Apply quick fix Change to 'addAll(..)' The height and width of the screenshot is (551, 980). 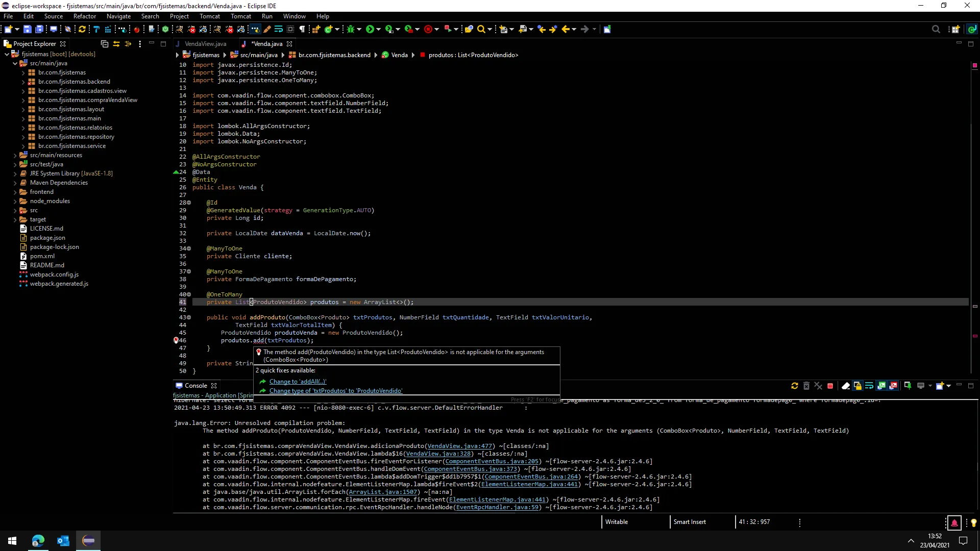[298, 382]
